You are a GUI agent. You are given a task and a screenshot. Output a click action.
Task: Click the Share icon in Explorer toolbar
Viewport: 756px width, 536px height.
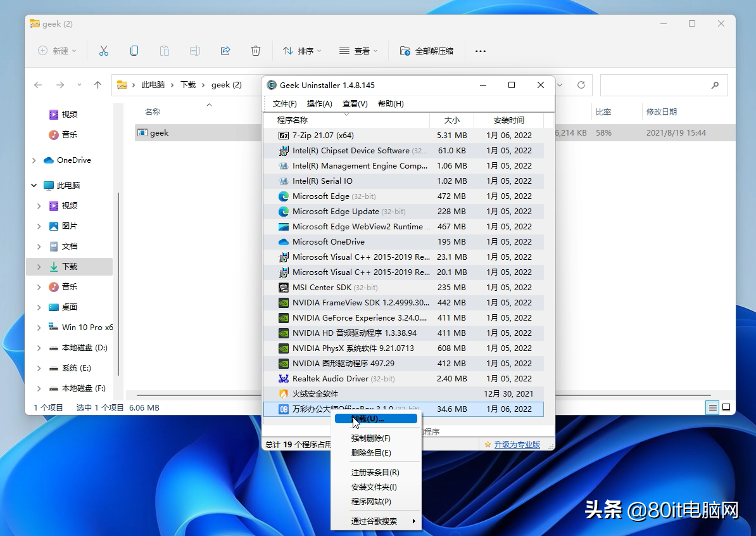pyautogui.click(x=225, y=51)
